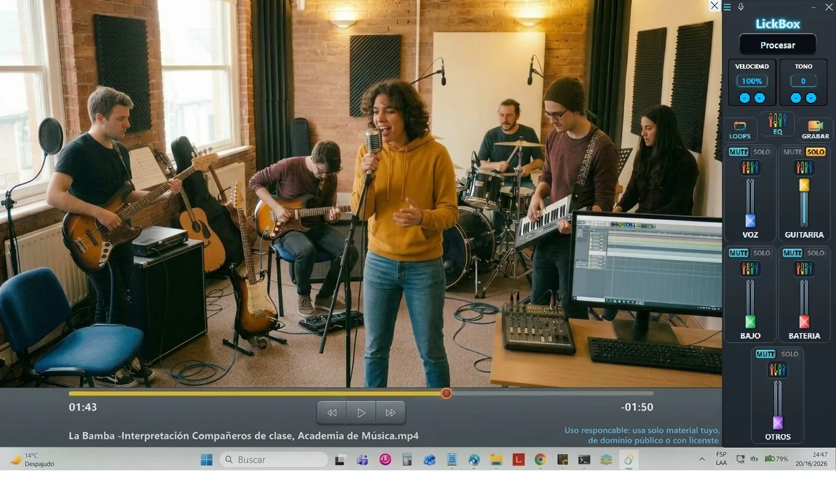Toggle SOLO on the BAJO track
Screen dimensions: 836x504
click(x=762, y=253)
